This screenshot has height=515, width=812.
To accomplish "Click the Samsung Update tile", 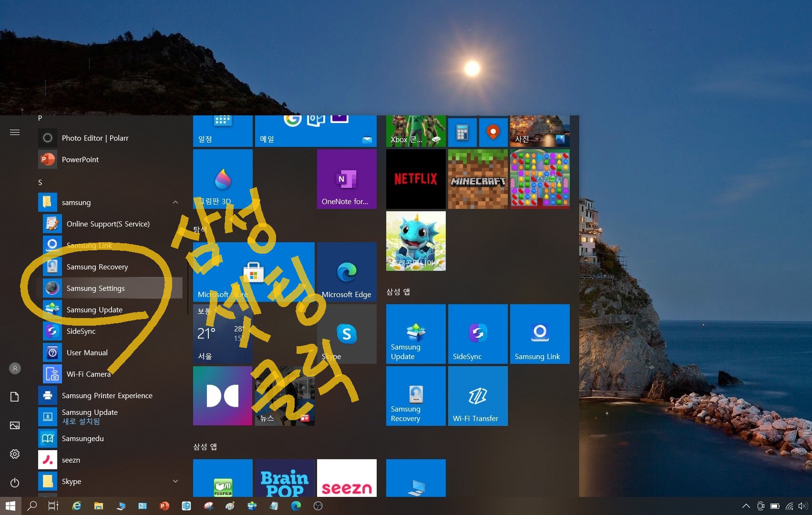I will 416,334.
